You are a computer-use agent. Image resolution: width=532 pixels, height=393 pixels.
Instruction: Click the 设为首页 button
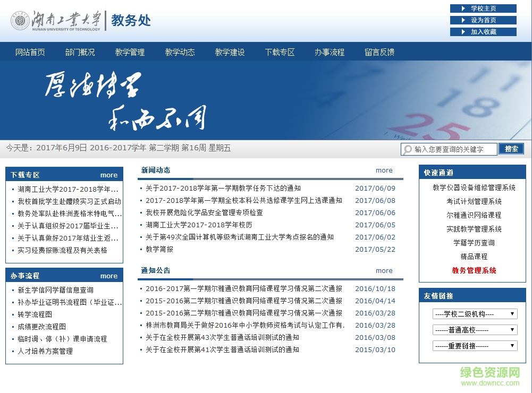(x=484, y=20)
